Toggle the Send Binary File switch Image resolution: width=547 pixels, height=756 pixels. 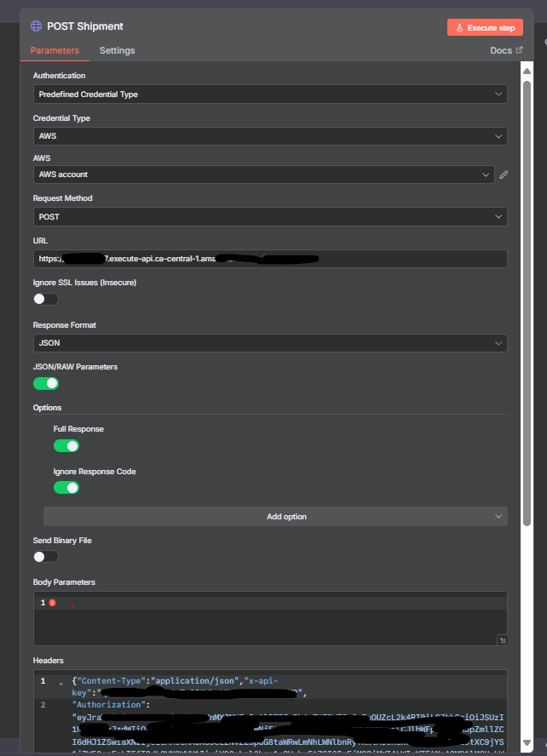pyautogui.click(x=46, y=557)
